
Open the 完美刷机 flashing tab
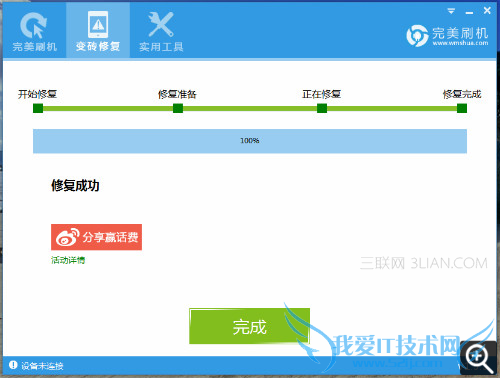pos(34,31)
